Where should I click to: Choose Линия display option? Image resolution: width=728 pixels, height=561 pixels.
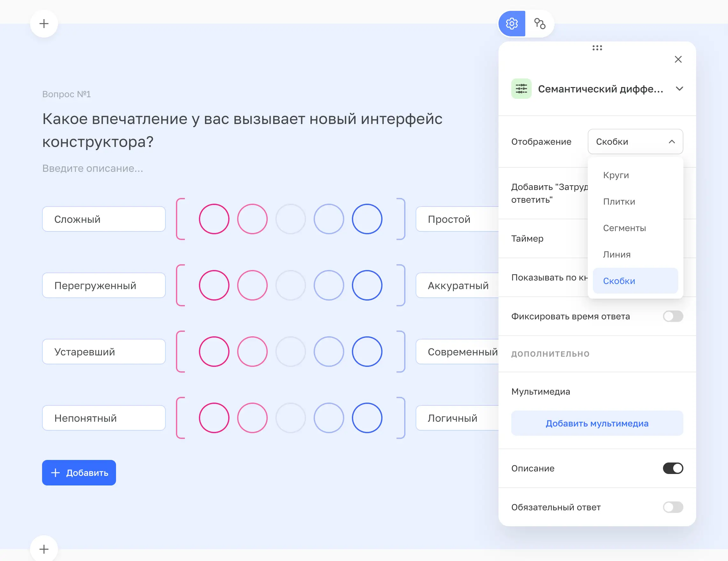[x=635, y=254]
